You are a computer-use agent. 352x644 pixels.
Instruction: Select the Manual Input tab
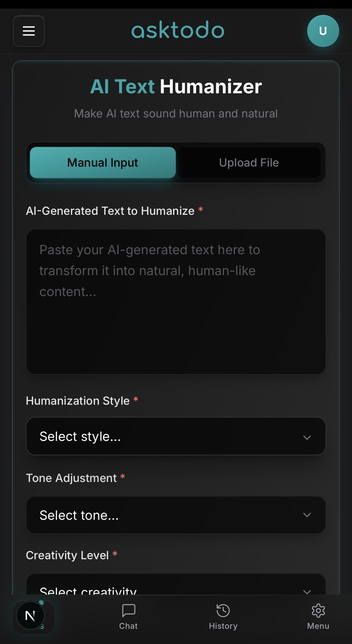click(x=103, y=162)
